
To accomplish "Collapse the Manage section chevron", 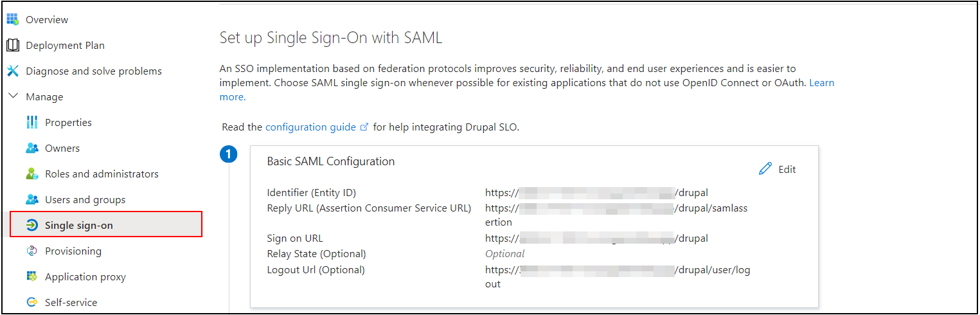I will (x=13, y=96).
